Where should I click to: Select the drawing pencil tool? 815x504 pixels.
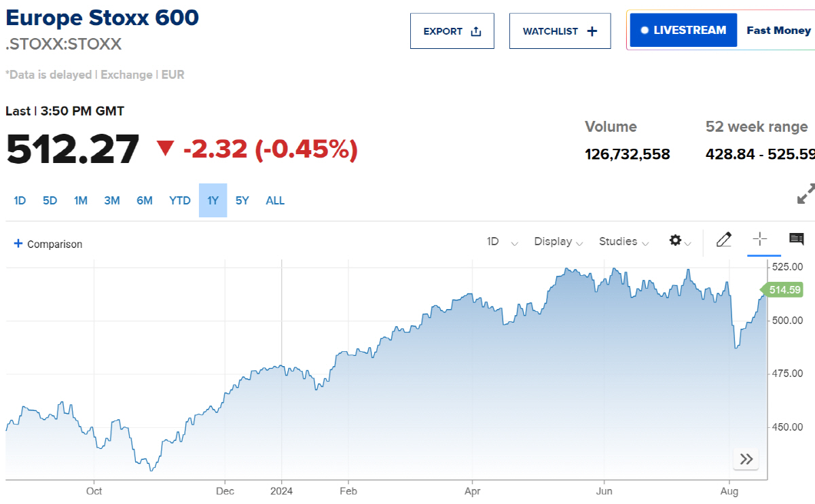(x=724, y=240)
